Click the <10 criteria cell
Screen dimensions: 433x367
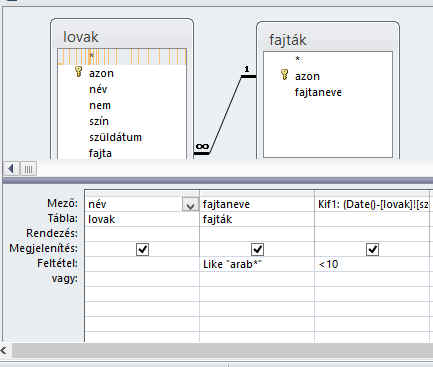[372, 264]
